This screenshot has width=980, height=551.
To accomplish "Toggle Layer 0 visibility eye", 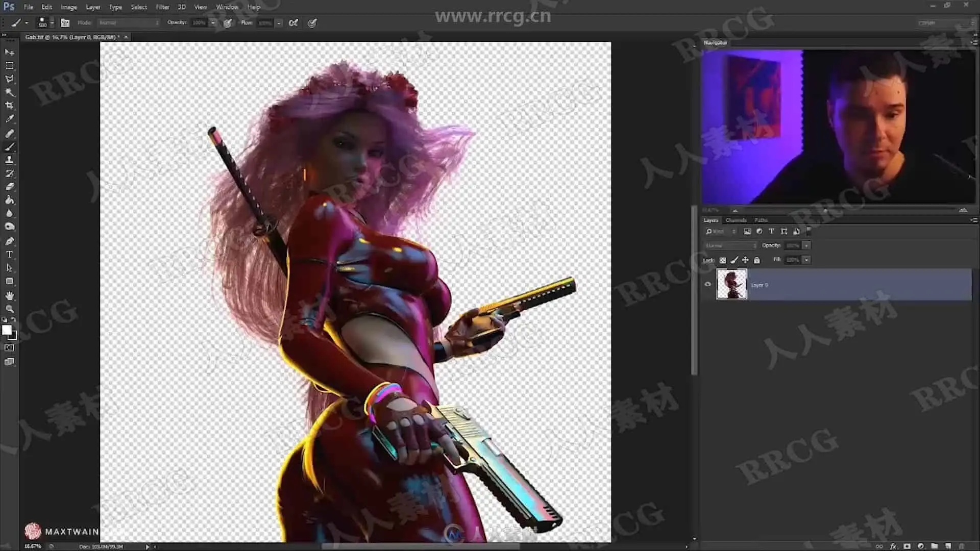I will pos(707,284).
